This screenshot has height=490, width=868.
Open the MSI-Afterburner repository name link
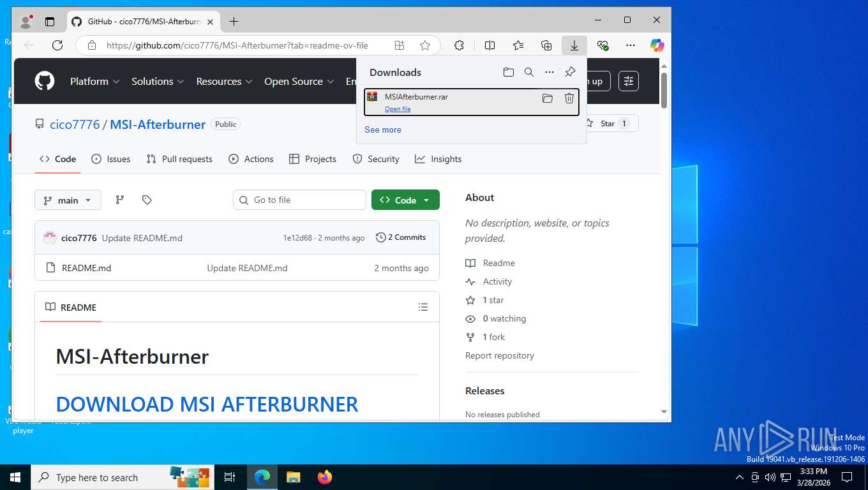click(158, 124)
